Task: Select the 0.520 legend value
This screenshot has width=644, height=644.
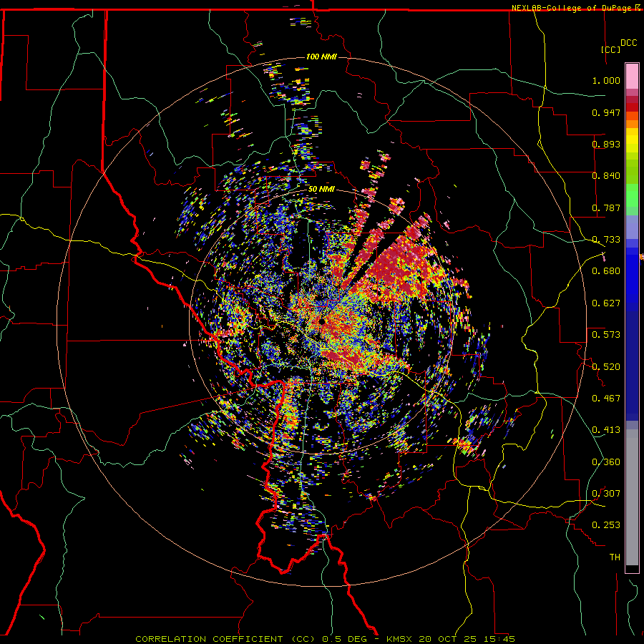Action: [606, 366]
